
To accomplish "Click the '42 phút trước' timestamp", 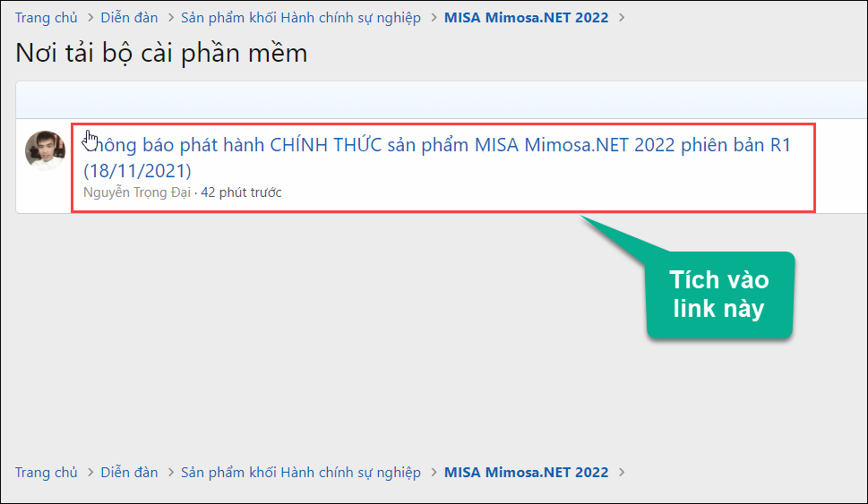I will point(241,192).
